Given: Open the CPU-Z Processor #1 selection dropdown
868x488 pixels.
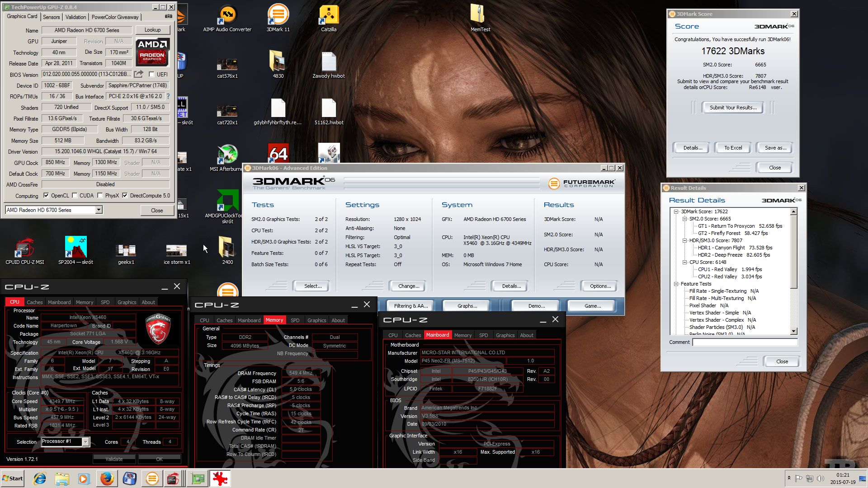Looking at the screenshot, I should coord(85,442).
